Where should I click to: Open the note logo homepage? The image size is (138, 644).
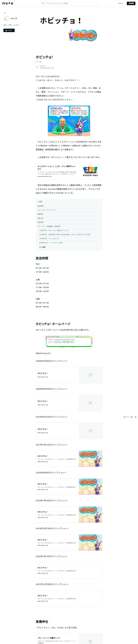coord(8,4)
